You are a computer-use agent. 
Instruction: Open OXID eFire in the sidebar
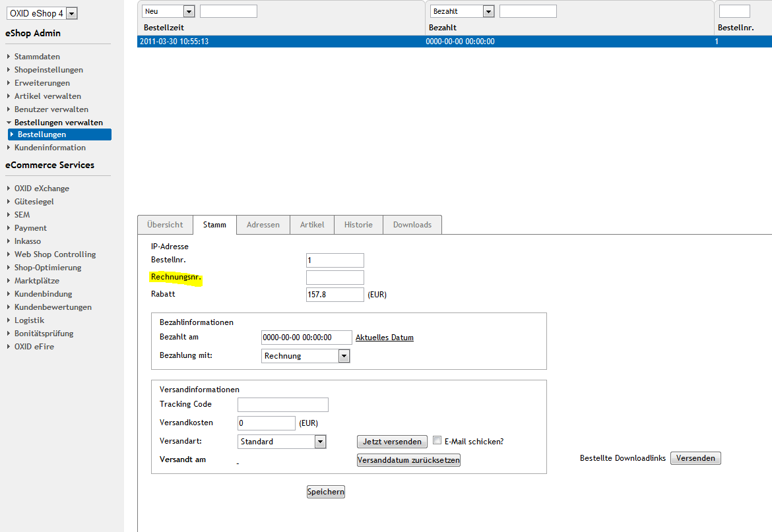click(34, 347)
